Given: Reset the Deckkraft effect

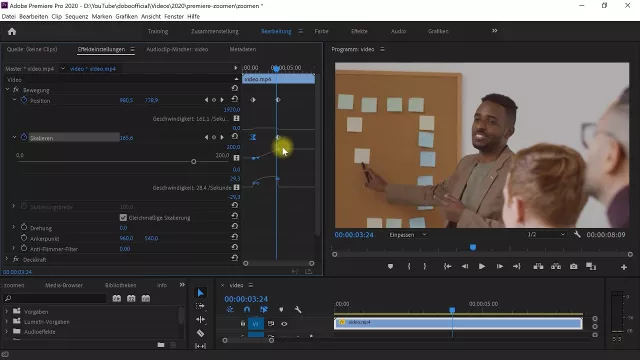Looking at the screenshot, I should coord(235,258).
